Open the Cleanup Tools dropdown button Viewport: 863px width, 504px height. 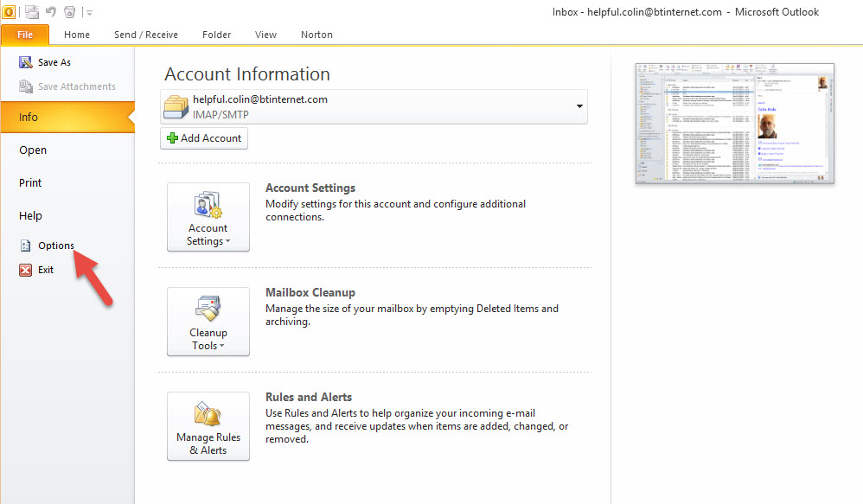(208, 322)
